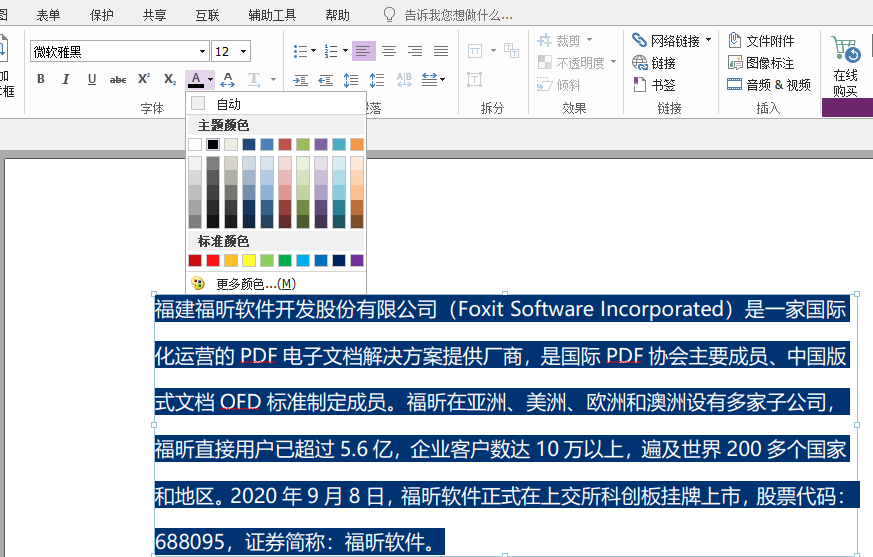The height and width of the screenshot is (557, 873).
Task: Align text right
Action: point(415,51)
